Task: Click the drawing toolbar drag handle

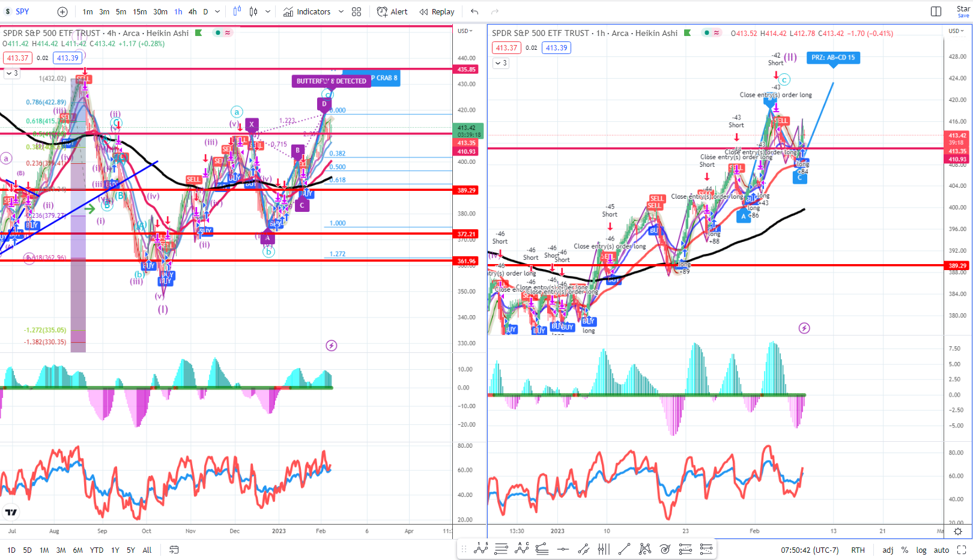Action: coord(464,549)
